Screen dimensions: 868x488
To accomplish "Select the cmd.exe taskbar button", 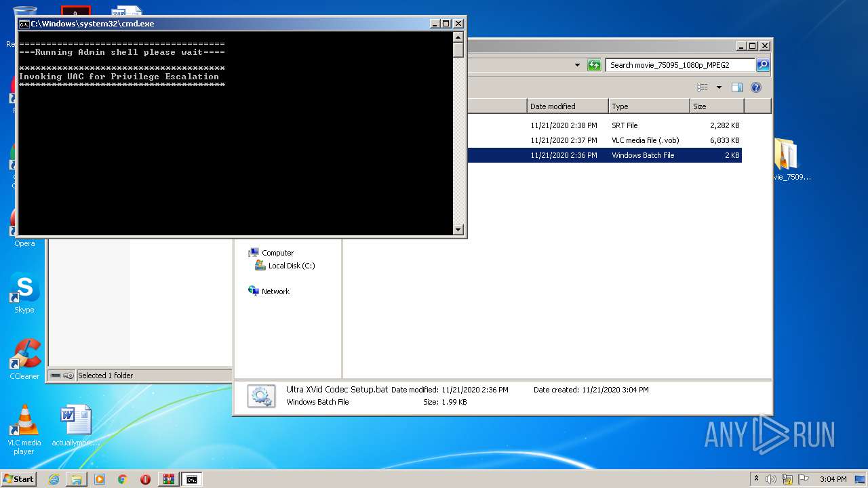I will click(192, 479).
